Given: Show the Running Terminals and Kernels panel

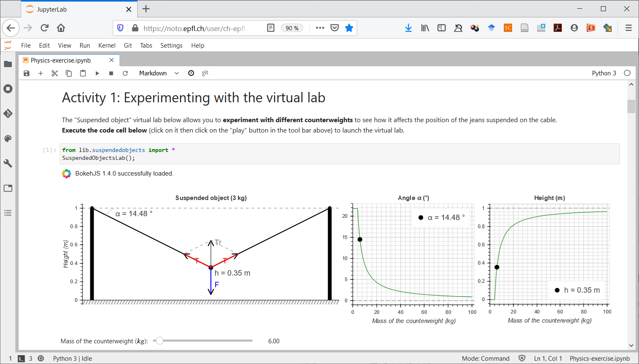Looking at the screenshot, I should 8,89.
